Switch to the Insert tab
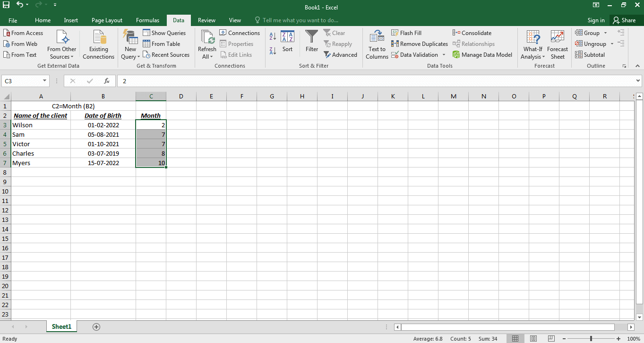The image size is (644, 343). pyautogui.click(x=71, y=20)
